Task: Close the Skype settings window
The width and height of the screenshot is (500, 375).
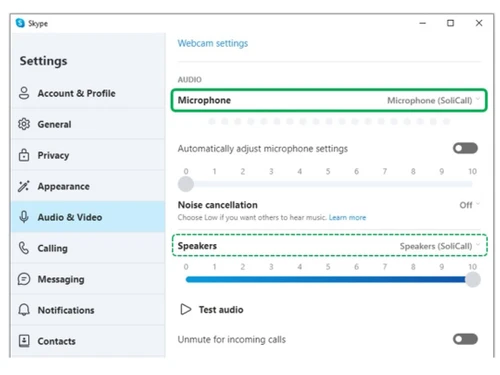Action: point(479,23)
